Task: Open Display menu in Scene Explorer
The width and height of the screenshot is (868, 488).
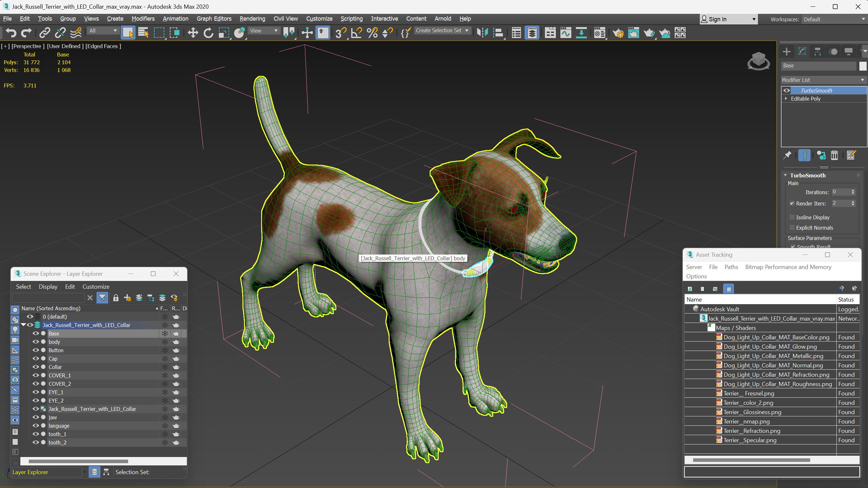Action: pos(48,287)
